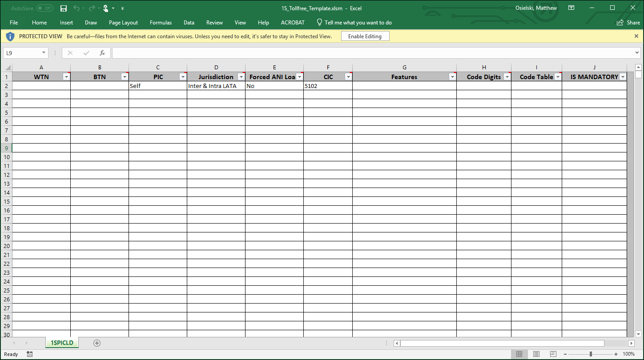Viewport: 644px width, 360px height.
Task: Click the Name Box showing L9
Action: tap(22, 53)
